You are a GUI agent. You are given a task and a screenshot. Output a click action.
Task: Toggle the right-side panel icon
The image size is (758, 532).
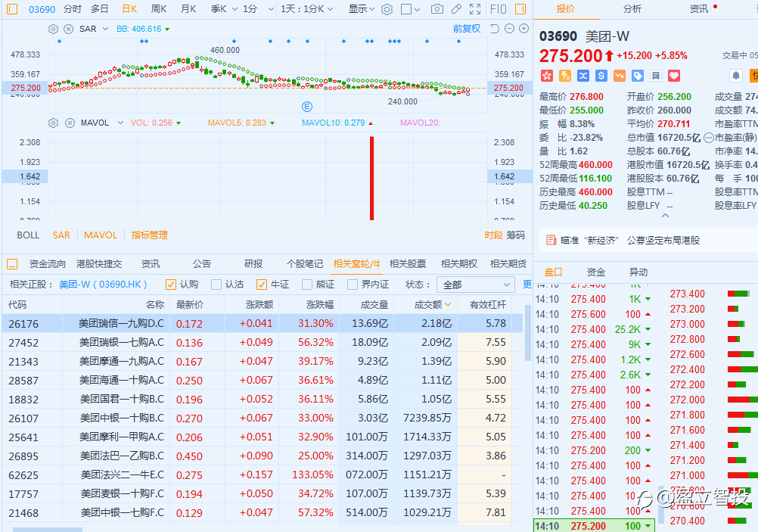[520, 9]
